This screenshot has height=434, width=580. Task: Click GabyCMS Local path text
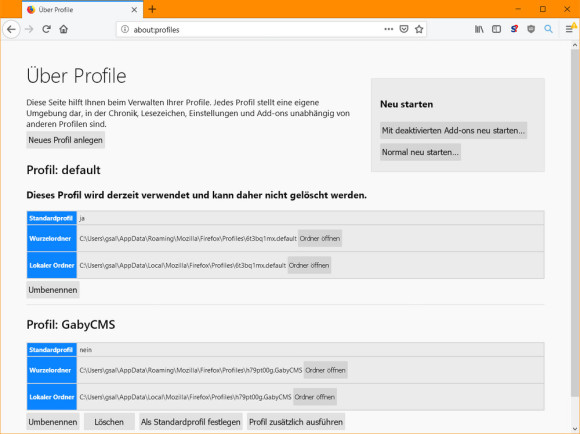185,397
